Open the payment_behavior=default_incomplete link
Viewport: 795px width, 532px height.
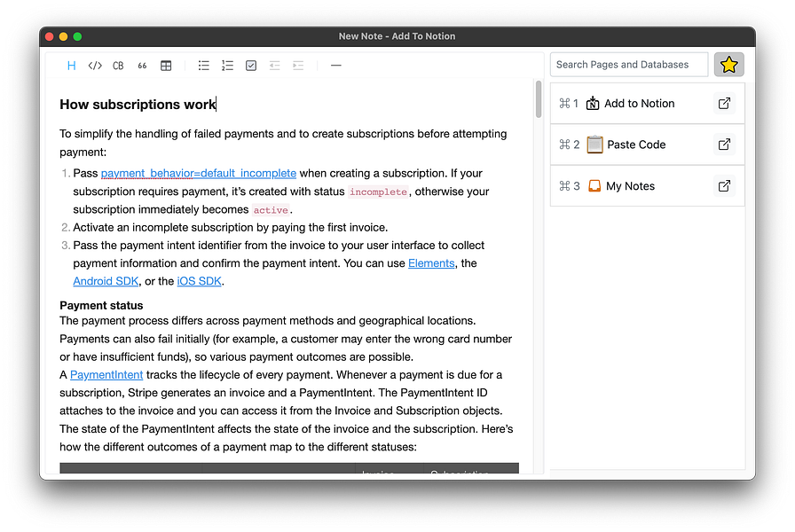tap(197, 173)
